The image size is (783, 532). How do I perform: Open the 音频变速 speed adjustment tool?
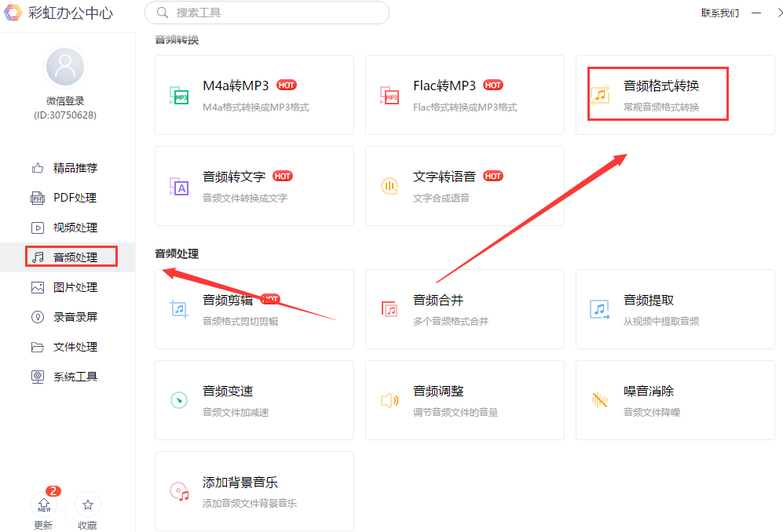point(254,400)
